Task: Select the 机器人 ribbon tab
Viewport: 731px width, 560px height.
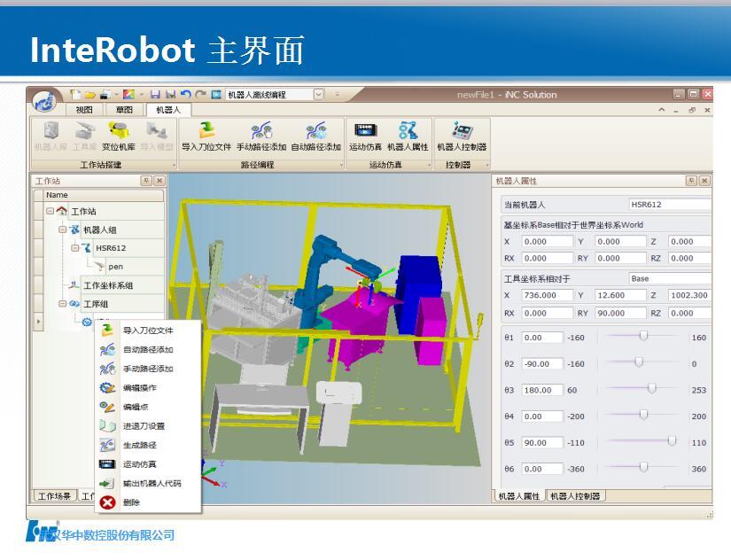Action: (168, 110)
